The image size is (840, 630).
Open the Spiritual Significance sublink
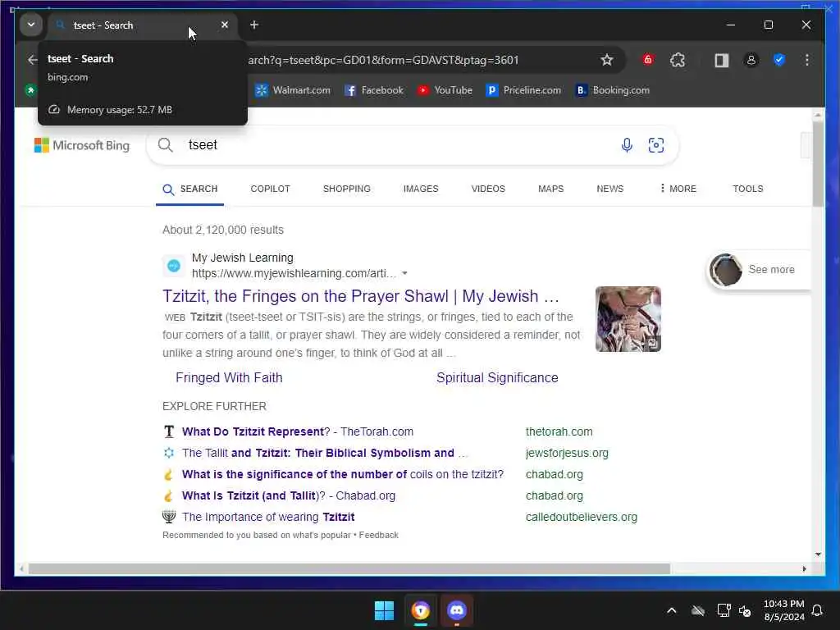pos(497,377)
